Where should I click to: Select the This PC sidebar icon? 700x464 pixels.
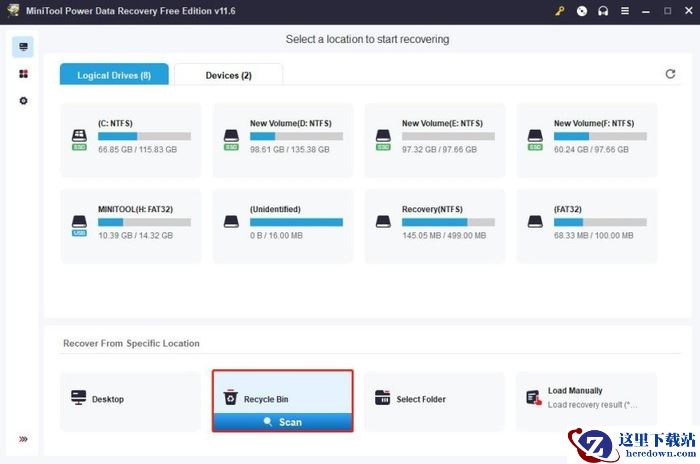[x=23, y=47]
